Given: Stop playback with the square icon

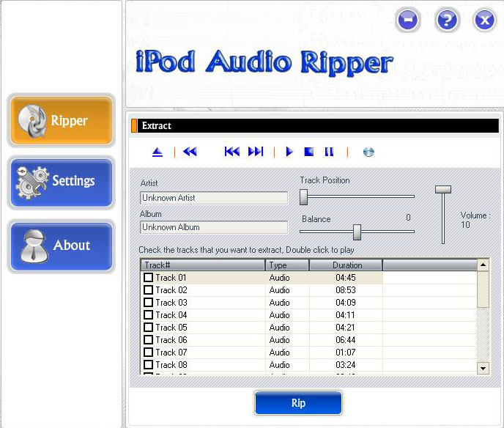Looking at the screenshot, I should (x=309, y=152).
